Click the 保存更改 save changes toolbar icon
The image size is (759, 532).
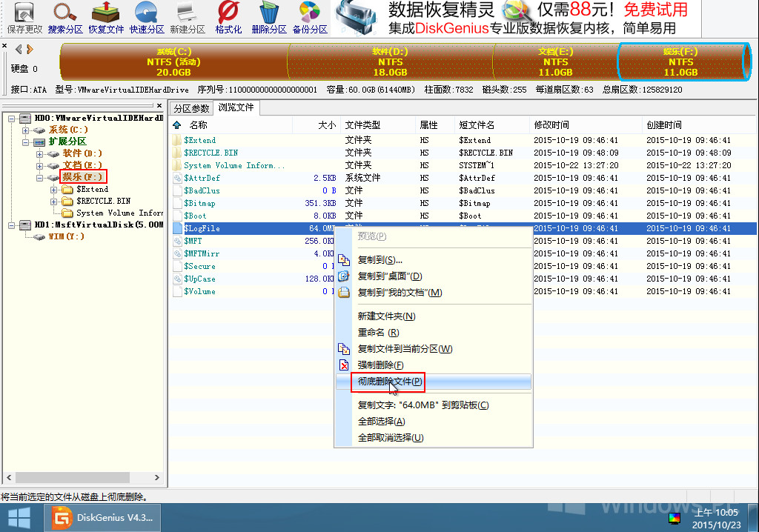(x=24, y=18)
